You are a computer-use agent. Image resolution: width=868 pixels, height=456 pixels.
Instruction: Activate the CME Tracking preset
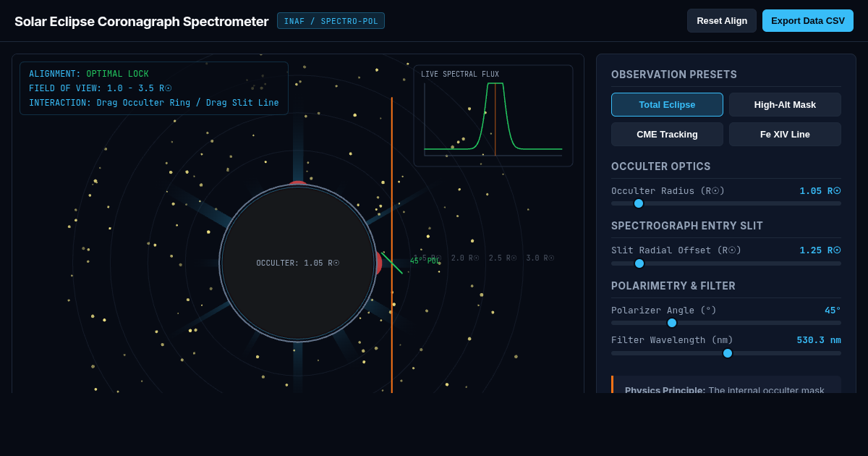tap(667, 134)
